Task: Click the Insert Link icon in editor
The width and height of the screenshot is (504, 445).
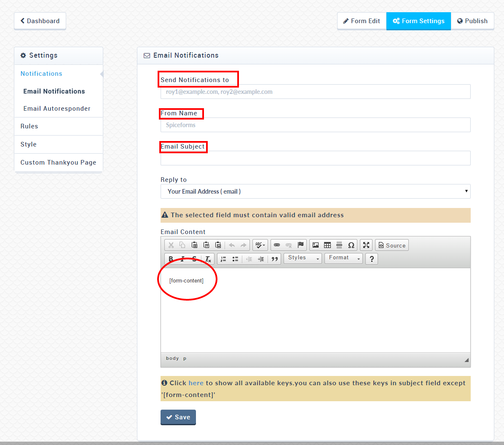Action: point(277,245)
